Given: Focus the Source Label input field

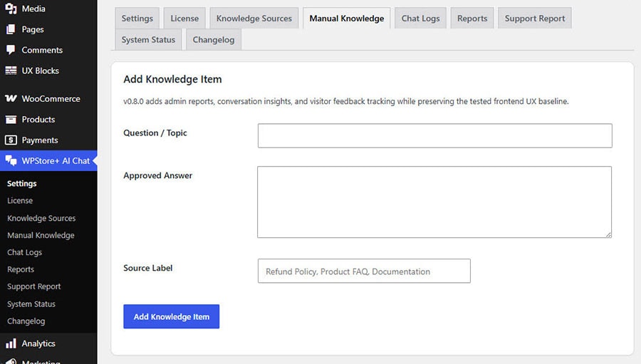Looking at the screenshot, I should coord(364,271).
